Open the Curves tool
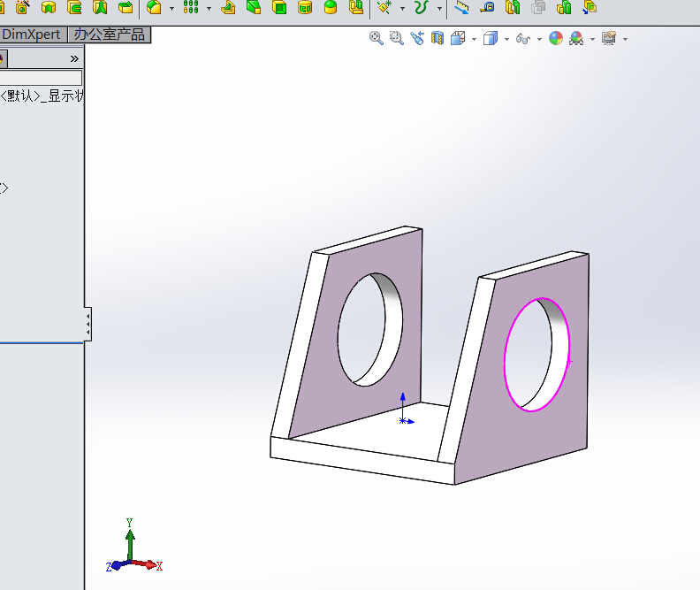Viewport: 700px width, 590px height. [x=422, y=7]
